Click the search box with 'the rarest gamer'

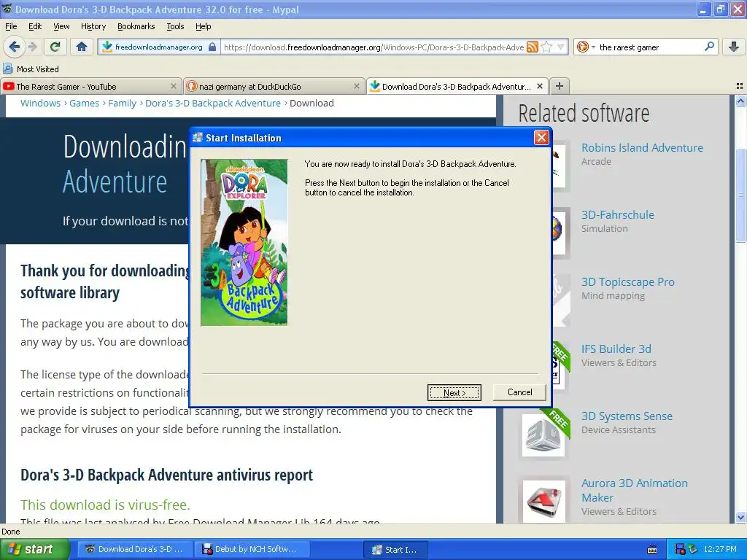[x=648, y=47]
